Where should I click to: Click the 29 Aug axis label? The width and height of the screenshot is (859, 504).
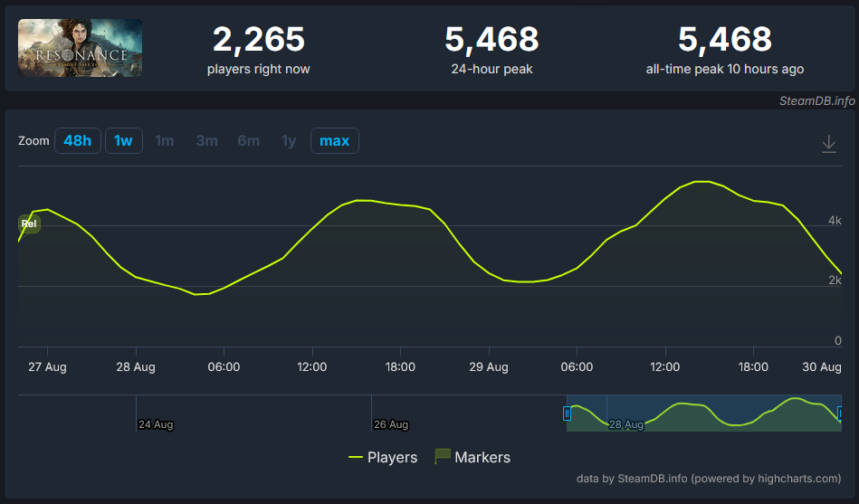click(x=489, y=367)
